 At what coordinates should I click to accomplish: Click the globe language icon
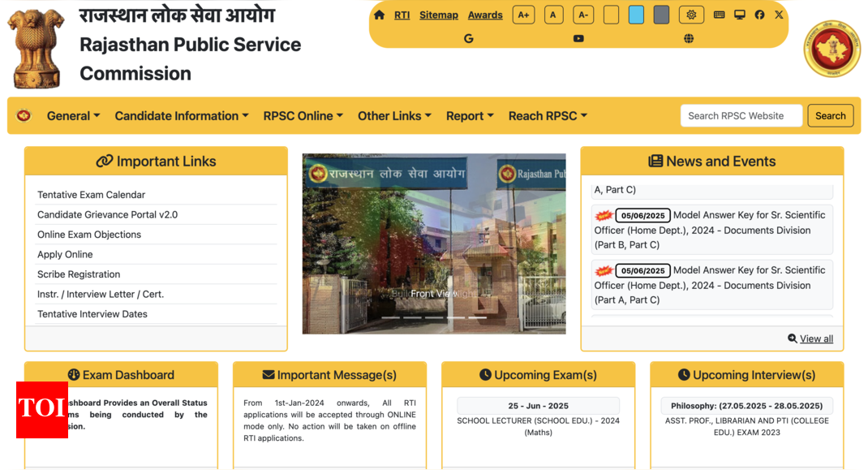pos(689,38)
